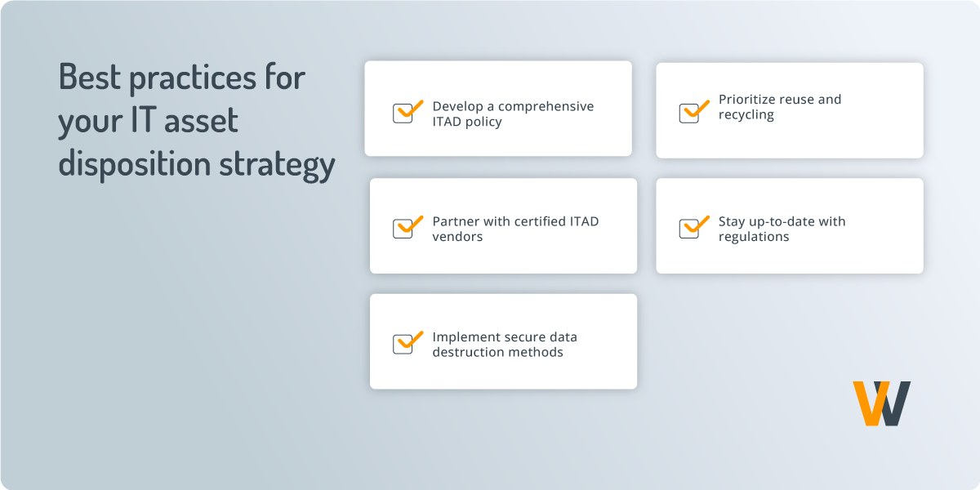This screenshot has width=980, height=490.
Task: Check the Implement secure data destruction checkbox
Action: point(406,344)
